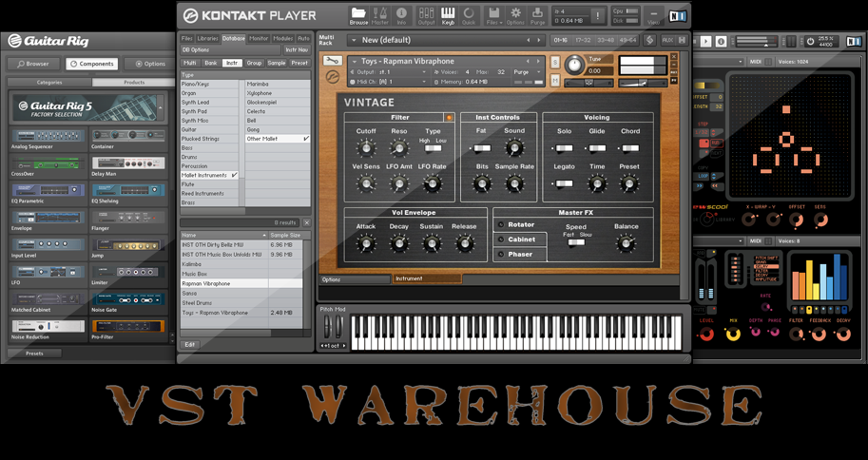Click the Multi Rack resize diamond icon
This screenshot has height=460, width=868.
(x=650, y=40)
